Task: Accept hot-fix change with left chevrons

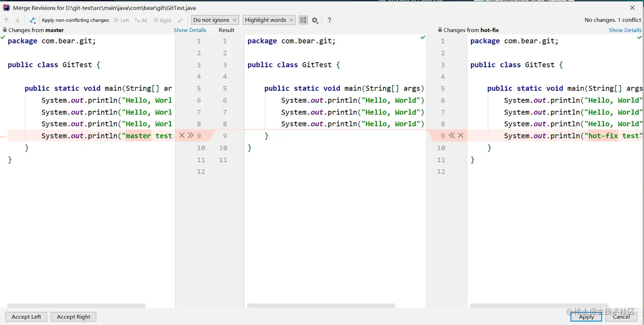Action: pyautogui.click(x=452, y=135)
